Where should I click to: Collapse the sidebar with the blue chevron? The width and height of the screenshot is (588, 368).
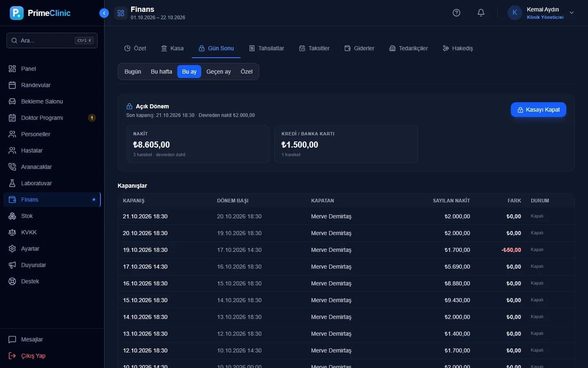click(104, 13)
